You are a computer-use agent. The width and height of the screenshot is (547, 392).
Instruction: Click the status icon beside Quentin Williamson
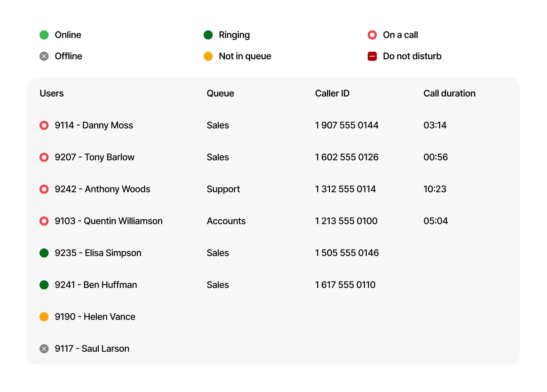44,221
